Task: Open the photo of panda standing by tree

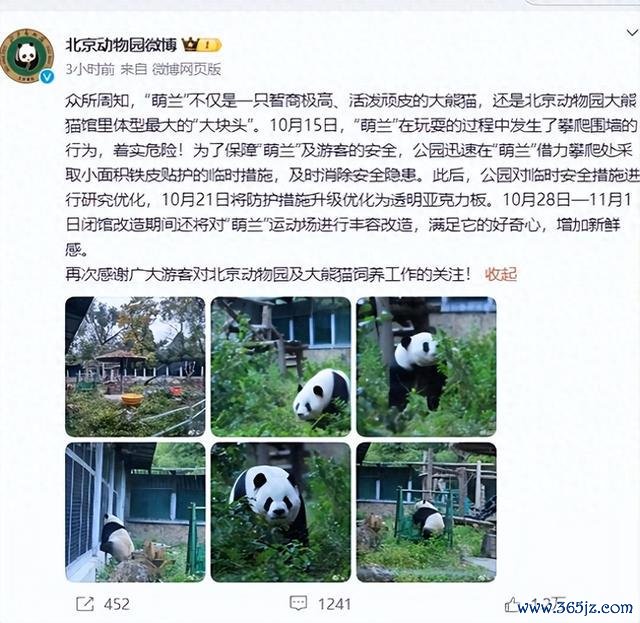Action: (427, 367)
